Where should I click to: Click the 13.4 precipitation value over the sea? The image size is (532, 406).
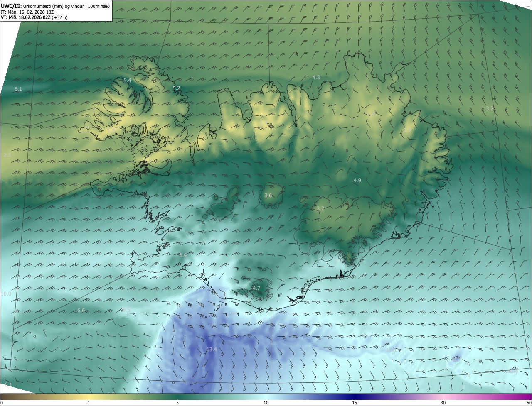coord(212,350)
